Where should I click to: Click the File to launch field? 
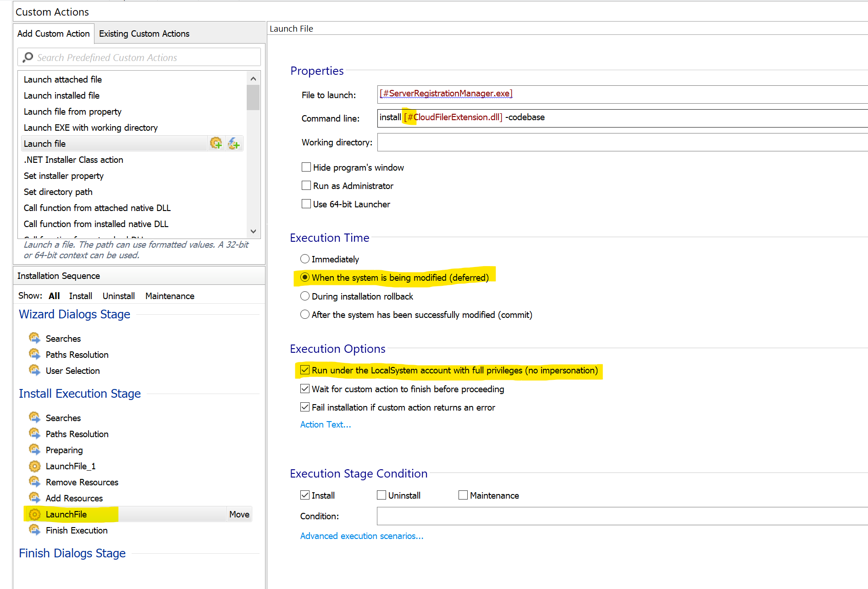click(623, 94)
